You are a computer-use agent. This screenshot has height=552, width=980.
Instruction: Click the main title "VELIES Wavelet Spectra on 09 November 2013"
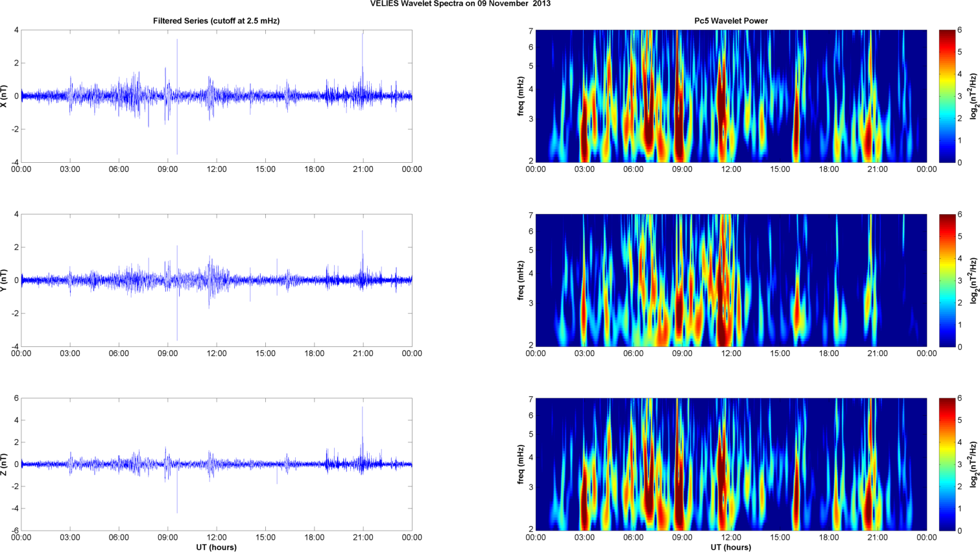(x=460, y=4)
